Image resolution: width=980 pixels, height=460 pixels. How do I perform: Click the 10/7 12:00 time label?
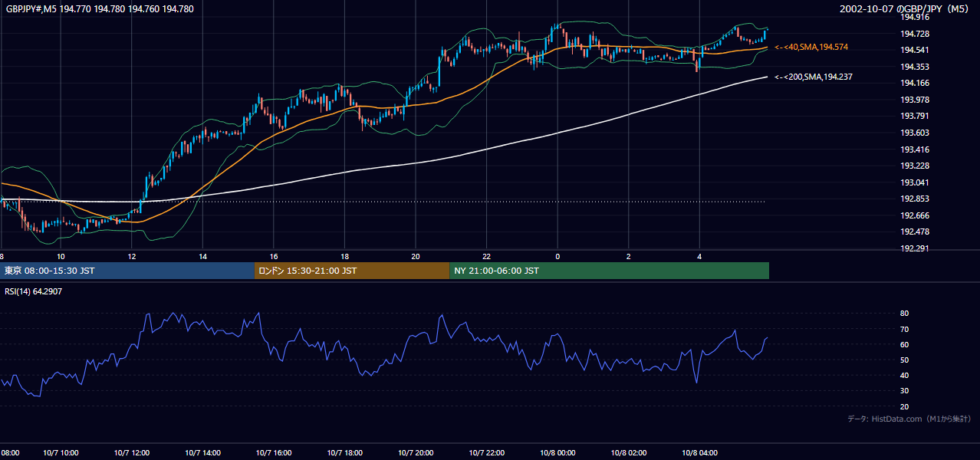(x=131, y=452)
